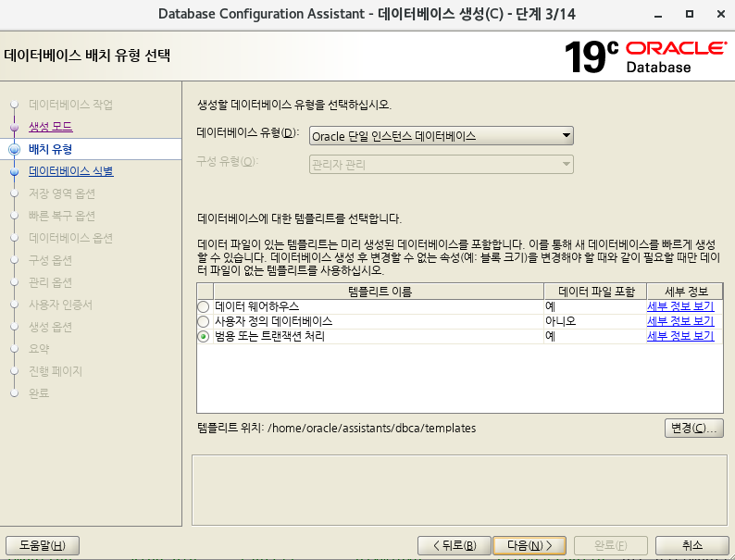
Task: Close the Database Configuration Assistant window
Action: [x=721, y=14]
